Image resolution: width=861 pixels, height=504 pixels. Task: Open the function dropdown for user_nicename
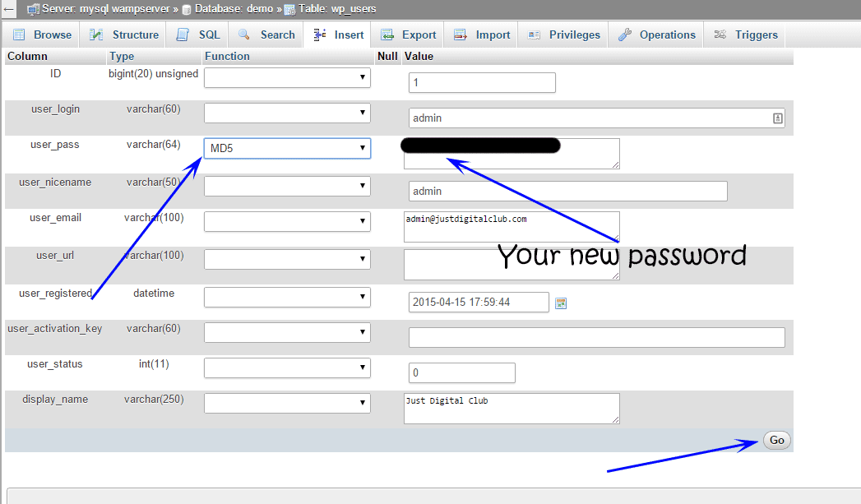click(287, 186)
